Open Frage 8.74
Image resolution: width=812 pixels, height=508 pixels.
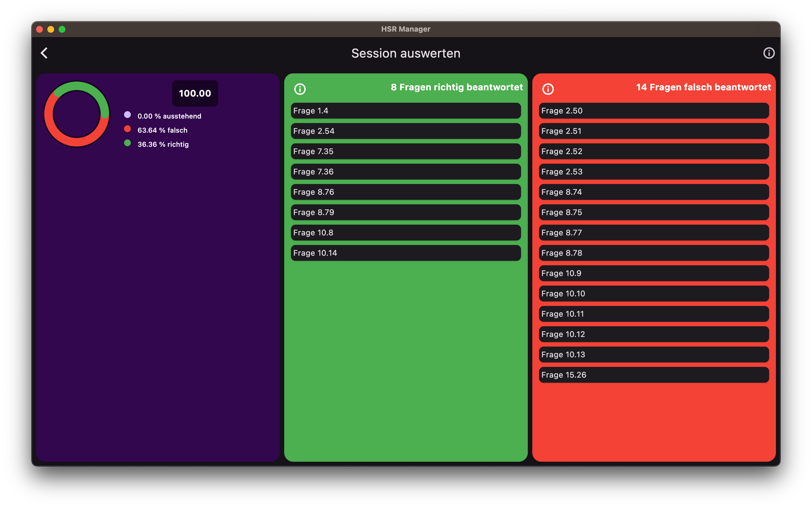point(654,192)
